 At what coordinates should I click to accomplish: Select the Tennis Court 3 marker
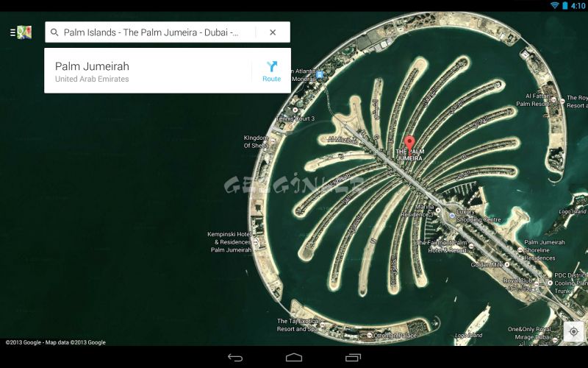(x=295, y=110)
